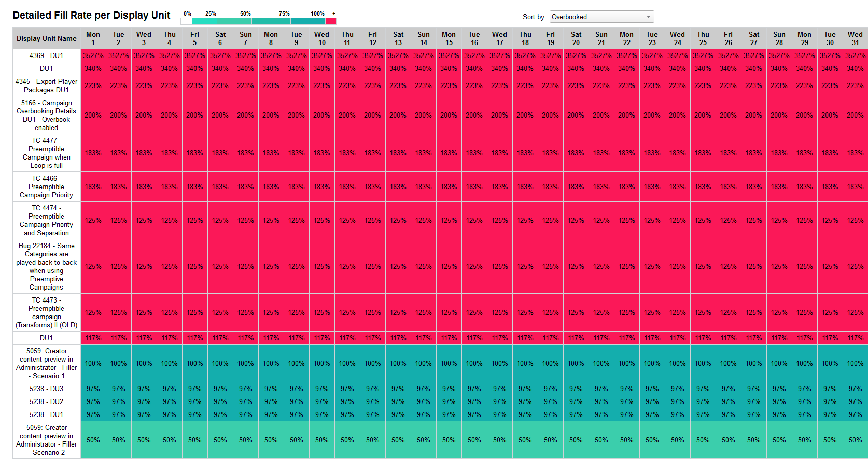
Task: Click TC 4473 row's 125% under Thu 25
Action: [x=703, y=312]
